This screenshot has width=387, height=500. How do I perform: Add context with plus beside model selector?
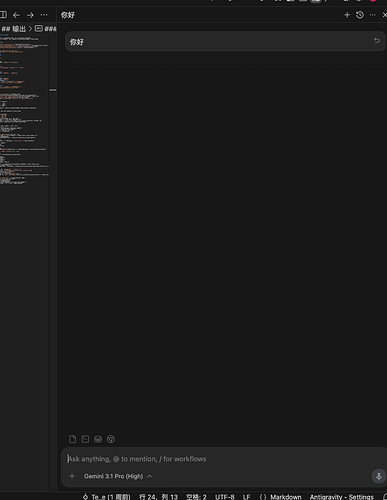(72, 476)
